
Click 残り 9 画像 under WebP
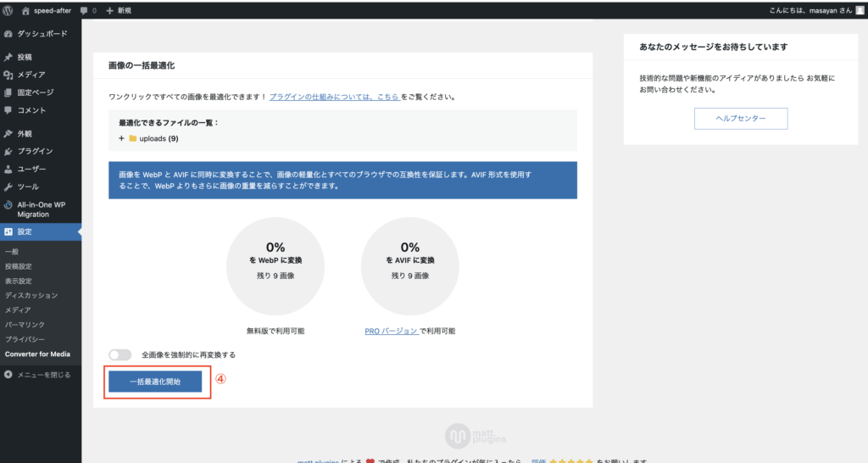(x=275, y=276)
